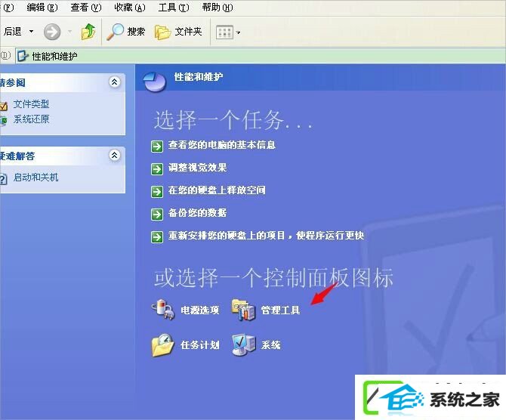Open the views dropdown arrow
The width and height of the screenshot is (506, 420).
(238, 32)
